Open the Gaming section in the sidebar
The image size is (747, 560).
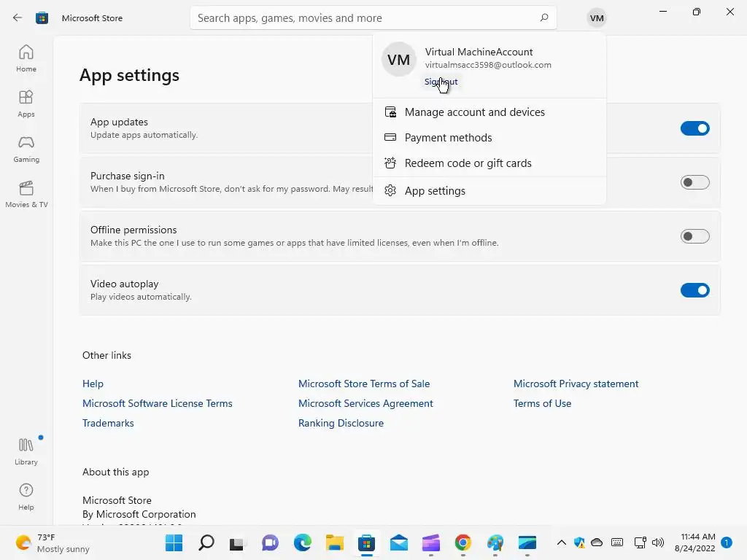[26, 149]
